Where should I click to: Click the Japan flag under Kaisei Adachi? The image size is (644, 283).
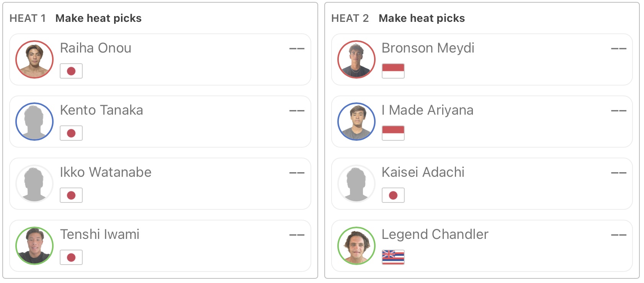(393, 195)
